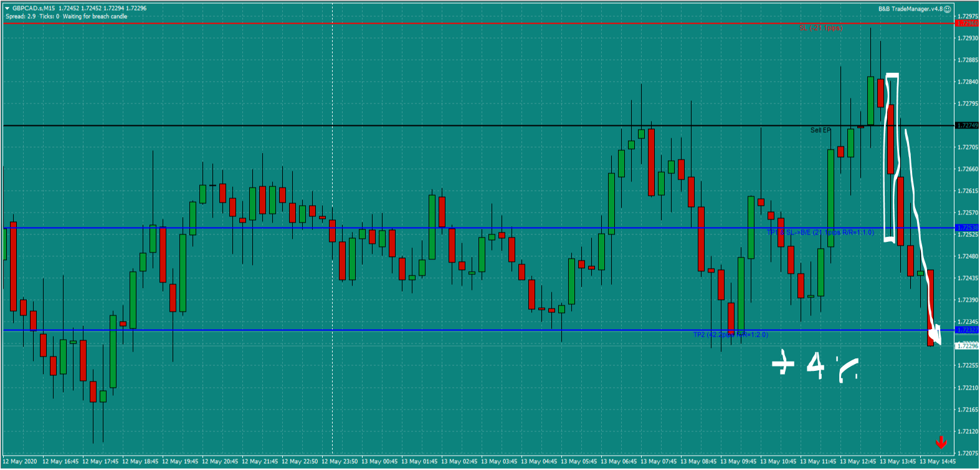The image size is (980, 470).
Task: Click the '12 May 20:45' time axis label
Action: pos(220,461)
